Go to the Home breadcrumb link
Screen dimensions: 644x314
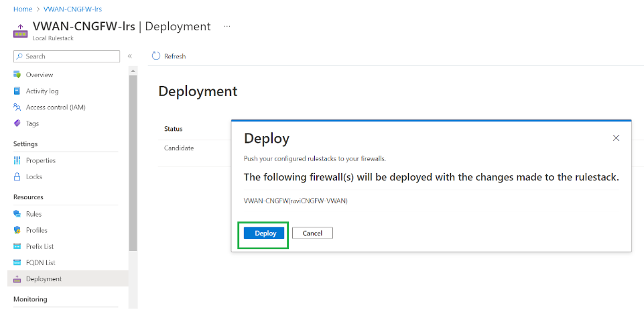(22, 9)
